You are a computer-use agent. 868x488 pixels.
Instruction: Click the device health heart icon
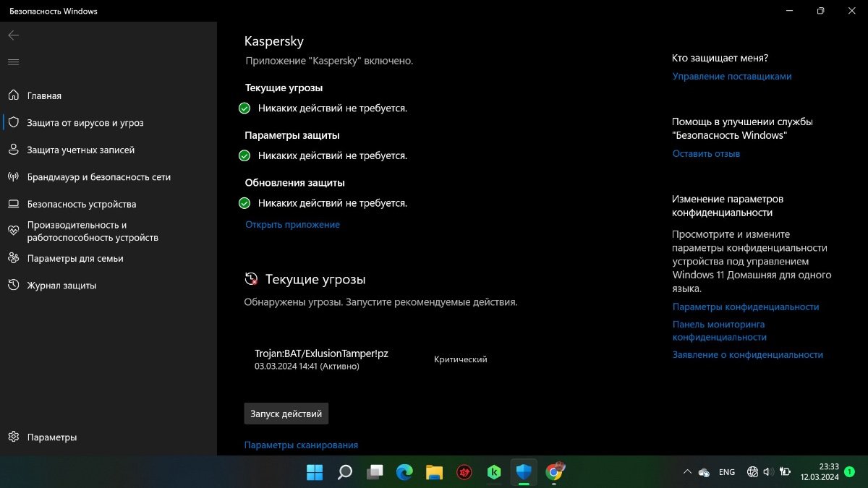(x=13, y=231)
